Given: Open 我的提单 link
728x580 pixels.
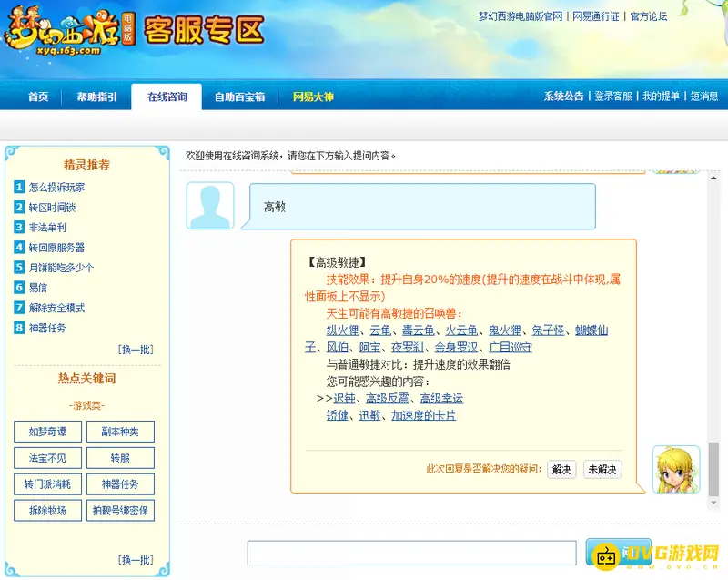Looking at the screenshot, I should [x=661, y=97].
